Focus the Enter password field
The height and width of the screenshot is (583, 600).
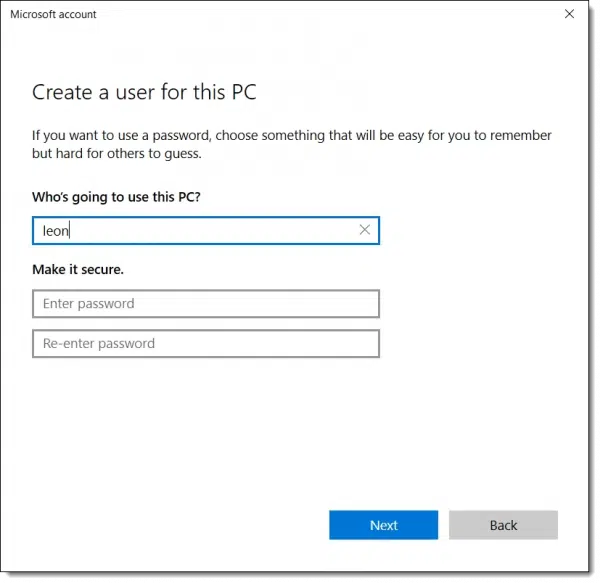pos(205,303)
